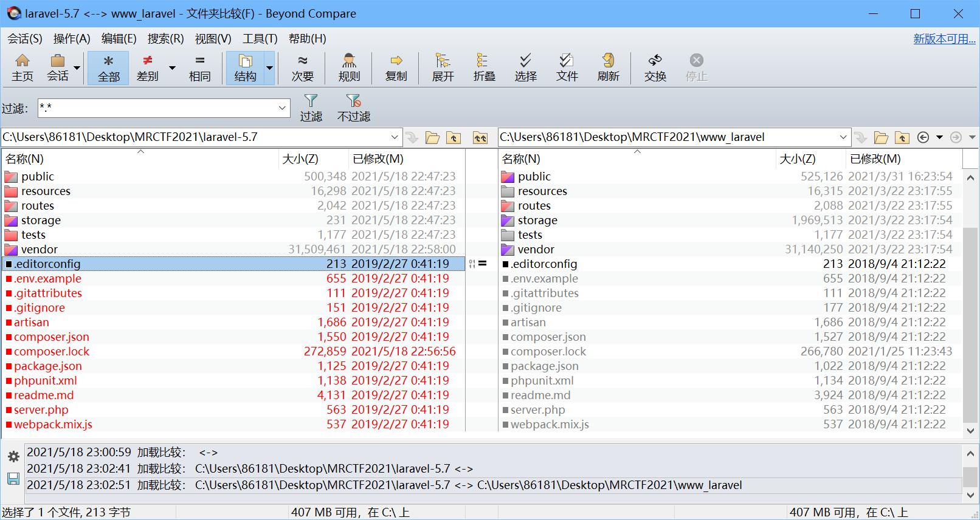
Task: Open the dropdown arrow next to 结构
Action: (x=270, y=67)
